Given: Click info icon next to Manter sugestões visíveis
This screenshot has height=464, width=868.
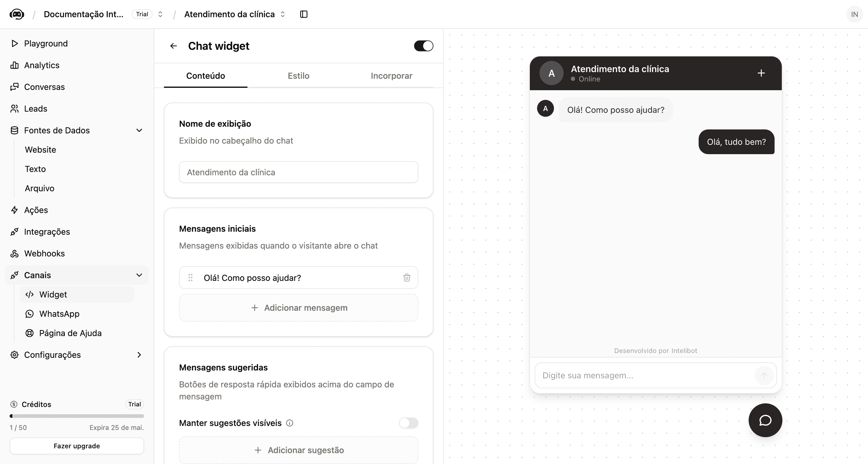Looking at the screenshot, I should (x=289, y=423).
